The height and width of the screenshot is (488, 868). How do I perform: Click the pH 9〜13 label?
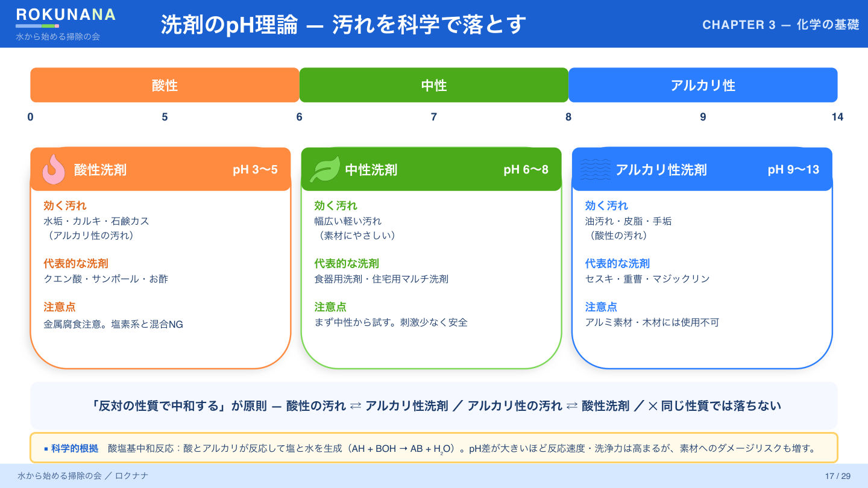coord(794,170)
